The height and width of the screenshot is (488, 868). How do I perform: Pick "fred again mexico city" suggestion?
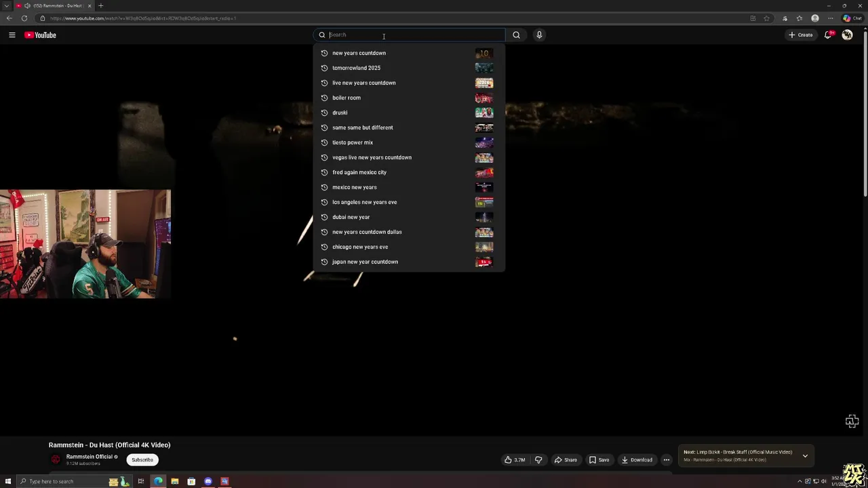(x=409, y=172)
